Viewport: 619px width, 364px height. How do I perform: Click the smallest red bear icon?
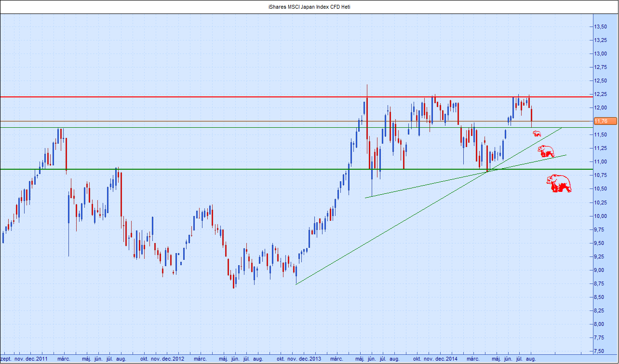[x=537, y=133]
